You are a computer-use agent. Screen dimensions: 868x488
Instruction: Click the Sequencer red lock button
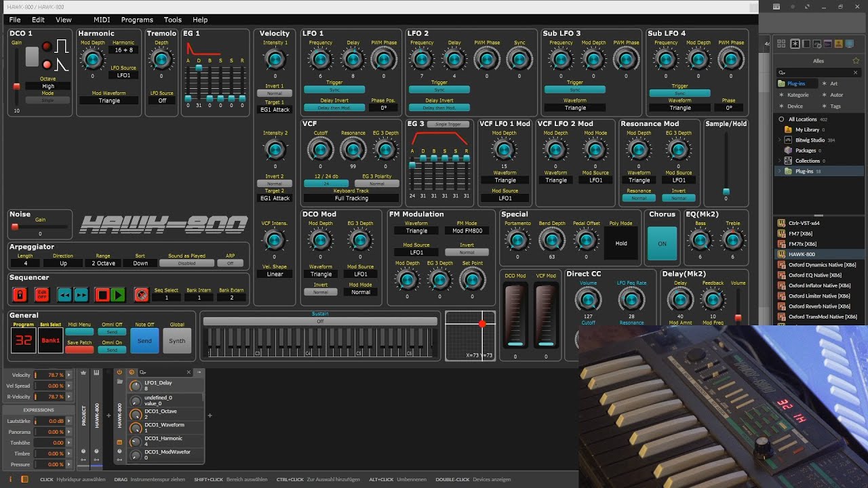(x=20, y=295)
